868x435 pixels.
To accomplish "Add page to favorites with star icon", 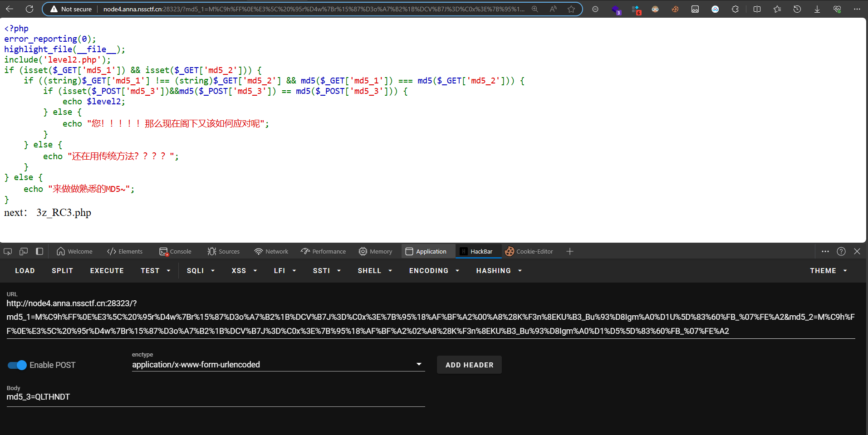I will 571,9.
